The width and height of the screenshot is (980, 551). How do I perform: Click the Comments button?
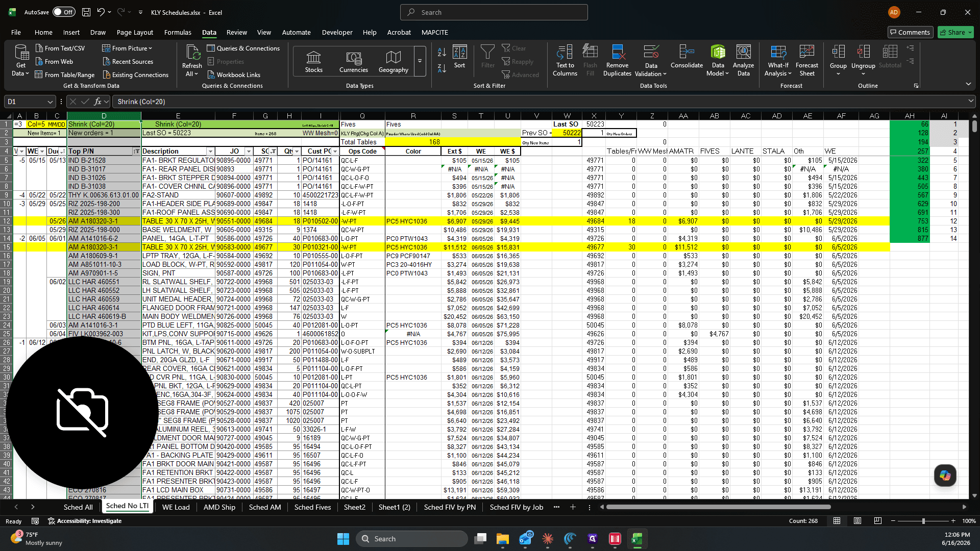tap(910, 32)
